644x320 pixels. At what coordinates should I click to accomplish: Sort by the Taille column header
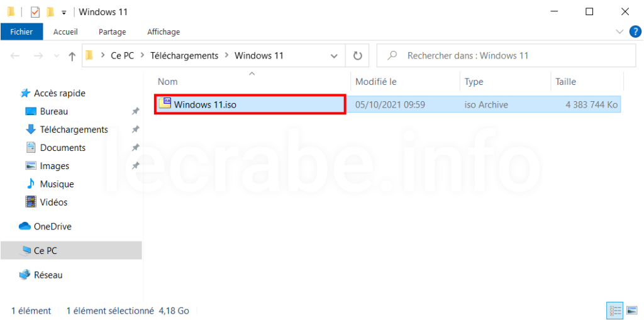coord(565,82)
